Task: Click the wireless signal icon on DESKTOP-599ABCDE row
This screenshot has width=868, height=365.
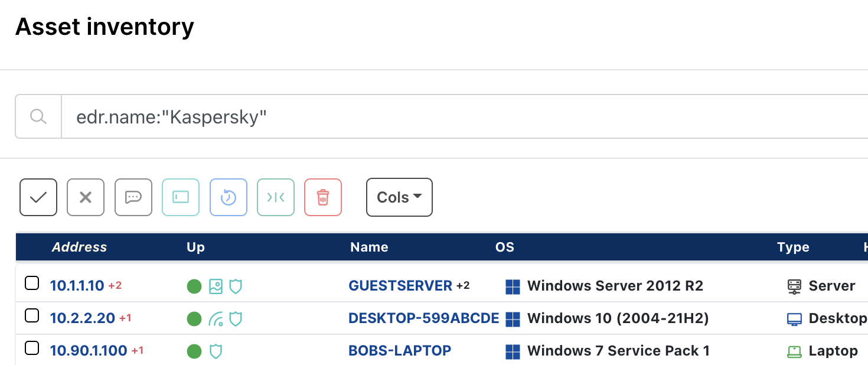Action: click(216, 318)
